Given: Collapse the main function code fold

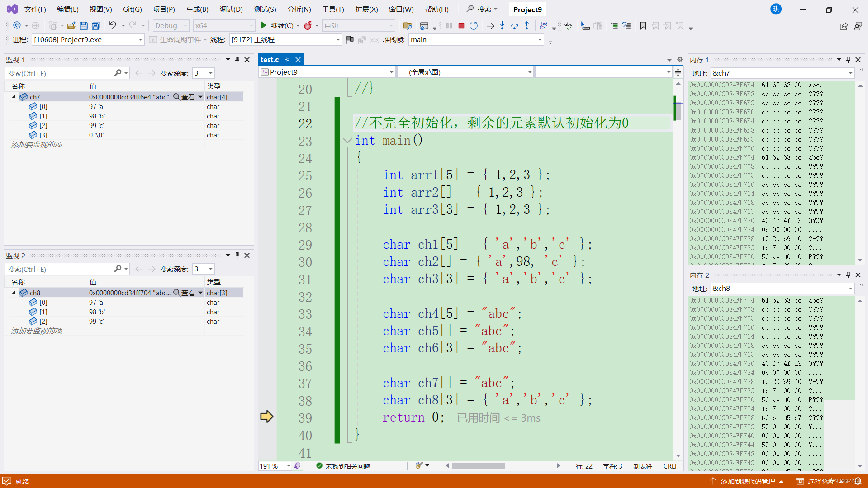Looking at the screenshot, I should click(347, 141).
